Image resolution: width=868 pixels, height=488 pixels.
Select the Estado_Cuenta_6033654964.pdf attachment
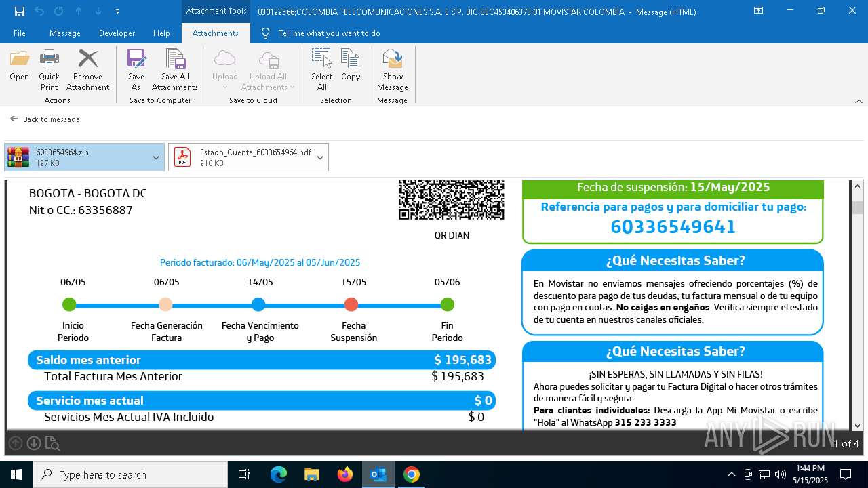coord(241,157)
